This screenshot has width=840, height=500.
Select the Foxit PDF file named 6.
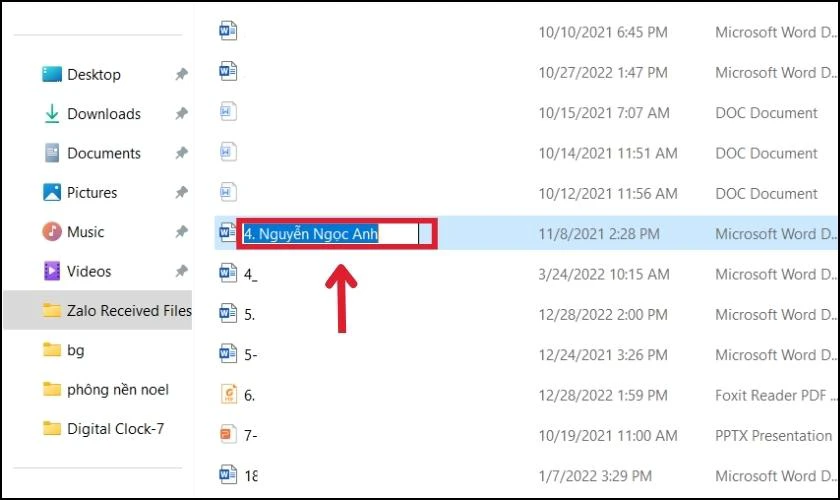[x=250, y=395]
